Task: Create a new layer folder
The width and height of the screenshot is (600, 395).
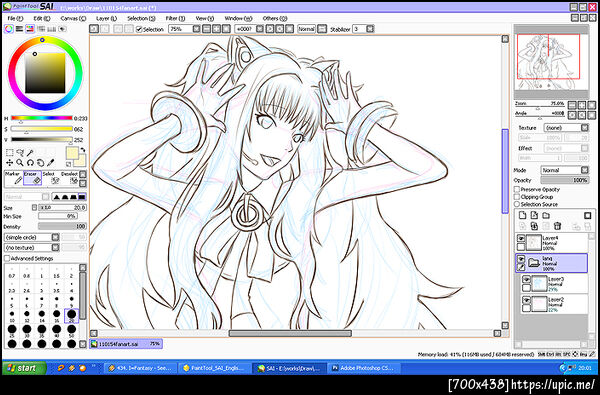Action: [x=546, y=215]
